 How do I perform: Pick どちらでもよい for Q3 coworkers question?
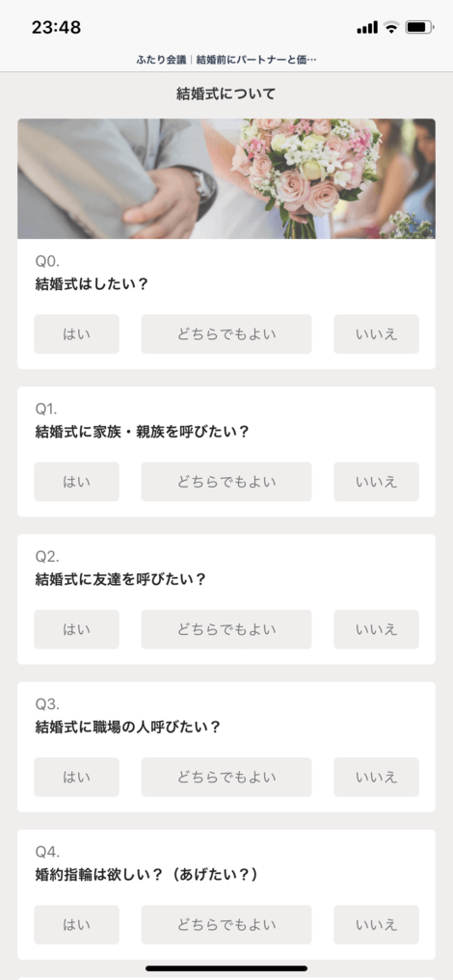[226, 777]
